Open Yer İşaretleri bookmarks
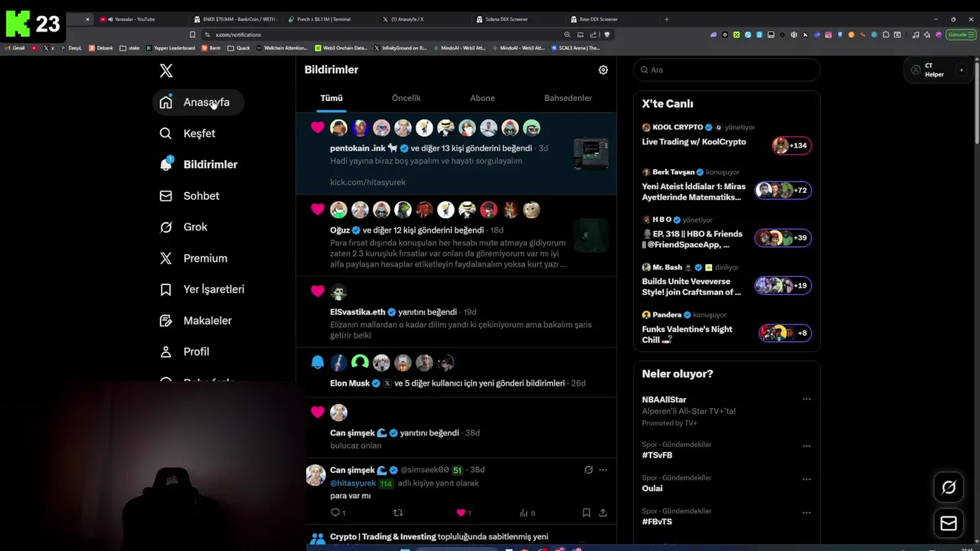This screenshot has width=980, height=551. tap(203, 289)
